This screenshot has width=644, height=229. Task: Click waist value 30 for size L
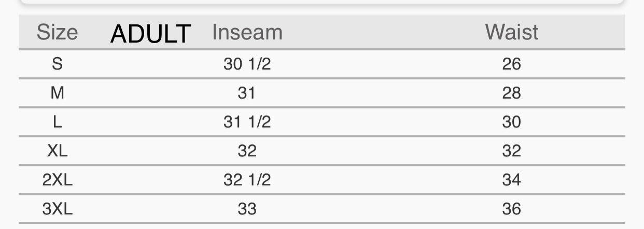tap(511, 122)
